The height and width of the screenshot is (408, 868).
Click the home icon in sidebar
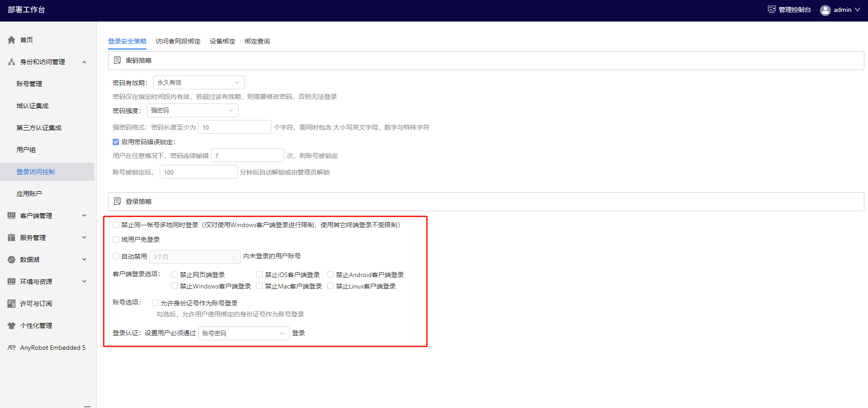click(x=11, y=40)
